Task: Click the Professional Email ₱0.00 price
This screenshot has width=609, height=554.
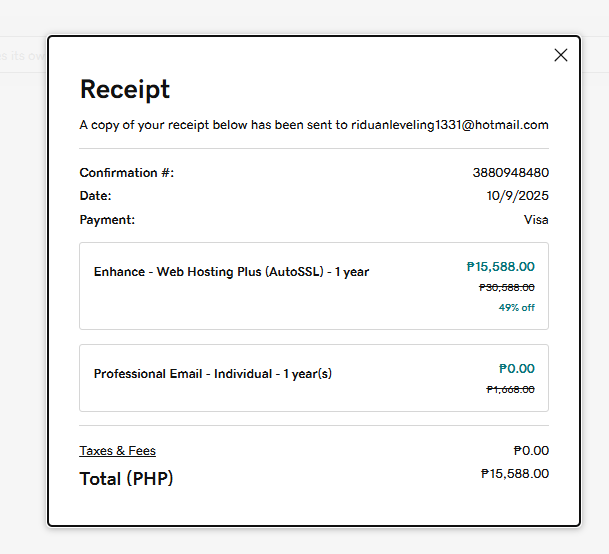Action: point(516,369)
